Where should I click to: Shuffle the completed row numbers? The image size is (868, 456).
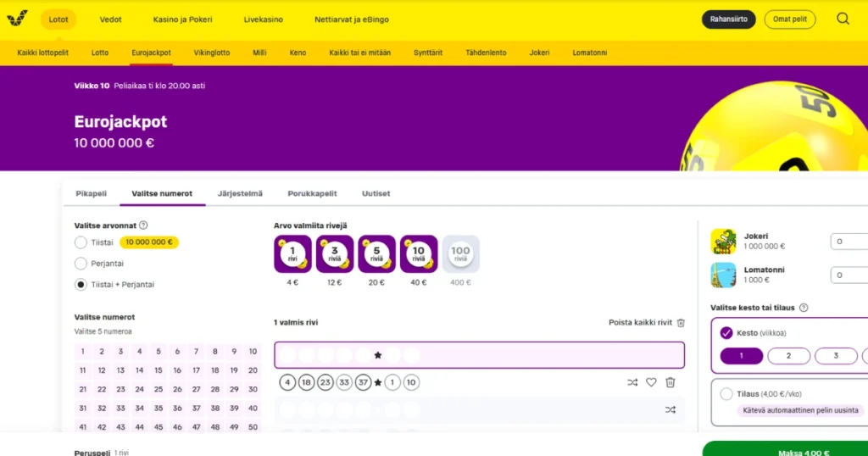pyautogui.click(x=632, y=382)
